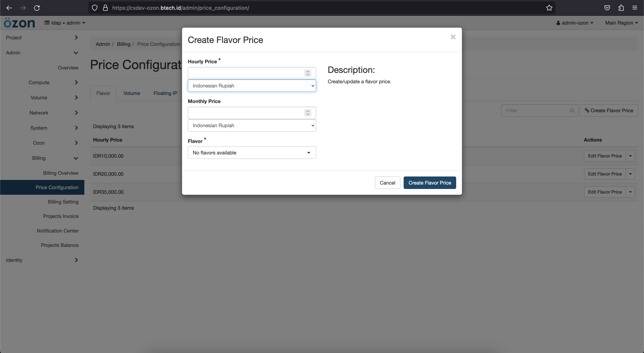644x353 pixels.
Task: Expand actions for the IDR10,000.00 row
Action: pyautogui.click(x=630, y=156)
